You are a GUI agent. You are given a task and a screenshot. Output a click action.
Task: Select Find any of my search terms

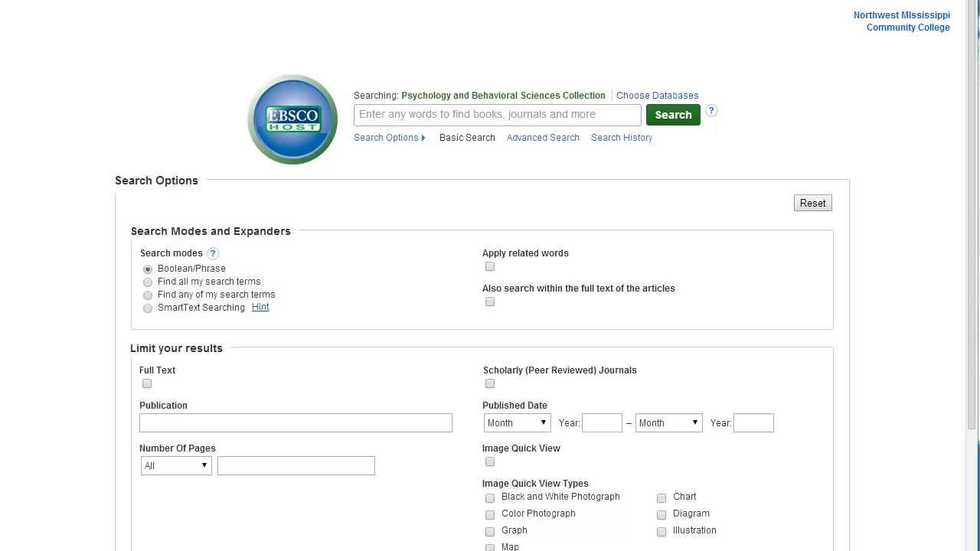(148, 295)
